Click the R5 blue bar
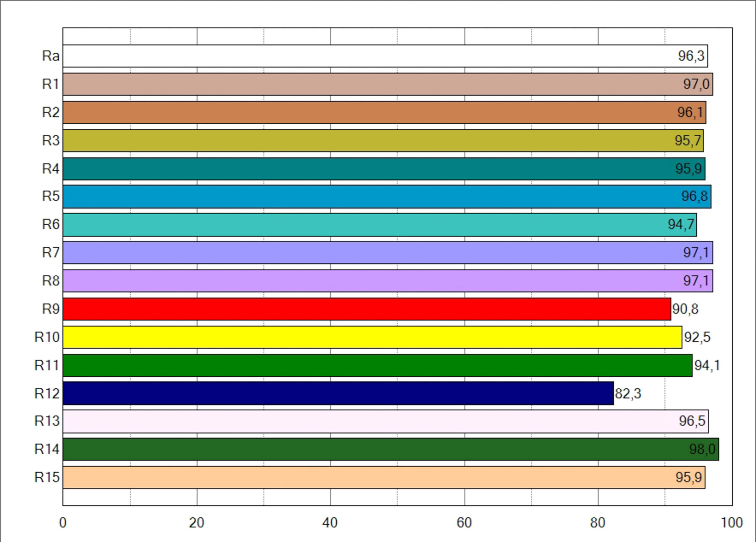The image size is (756, 542). click(387, 197)
